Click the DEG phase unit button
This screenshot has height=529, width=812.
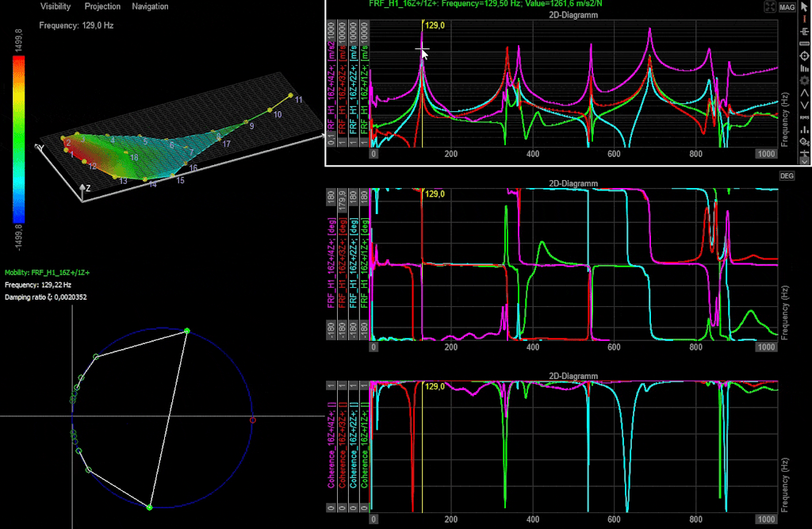787,176
